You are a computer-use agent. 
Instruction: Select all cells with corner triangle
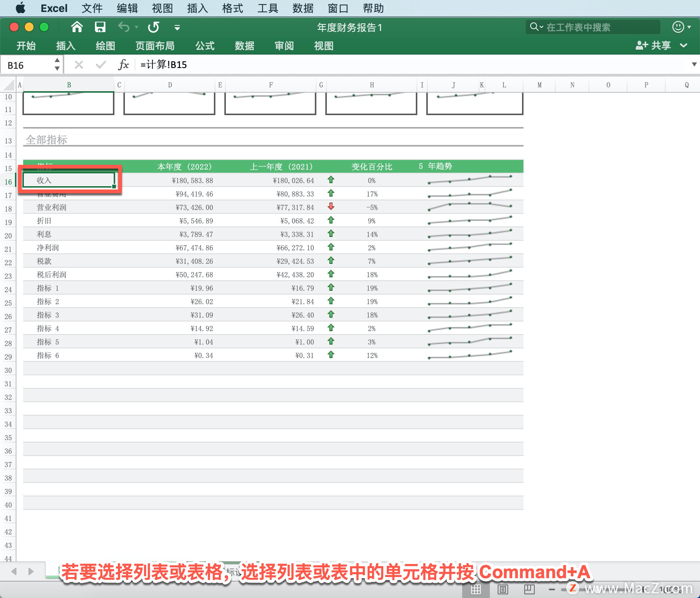point(8,85)
